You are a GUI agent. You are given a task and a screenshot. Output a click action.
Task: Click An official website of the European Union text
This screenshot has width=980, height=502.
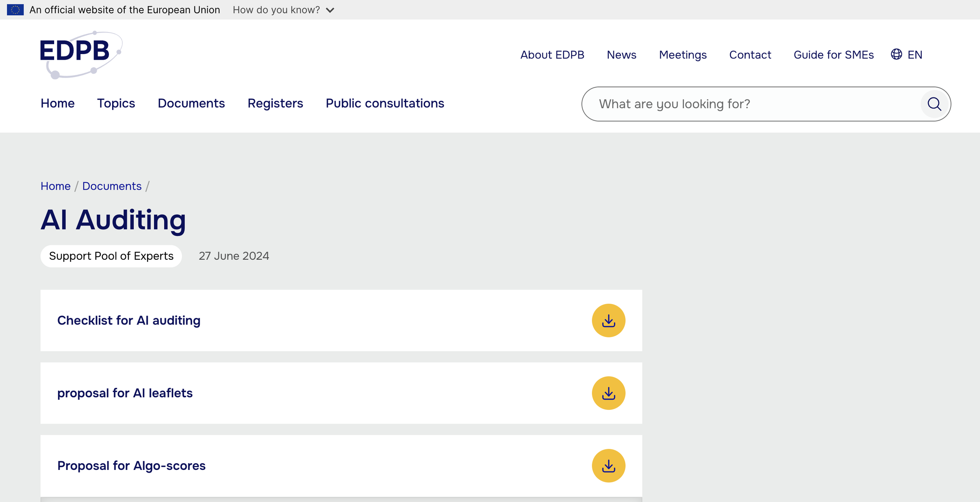tap(125, 10)
